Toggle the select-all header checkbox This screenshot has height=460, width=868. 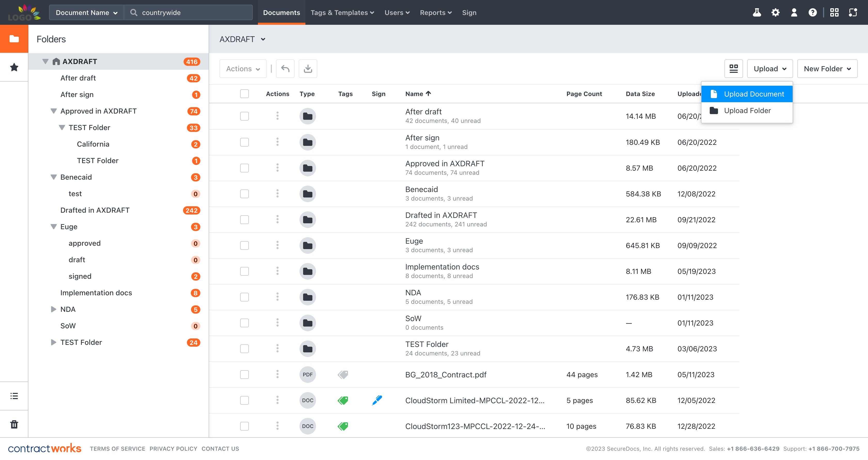click(x=244, y=94)
